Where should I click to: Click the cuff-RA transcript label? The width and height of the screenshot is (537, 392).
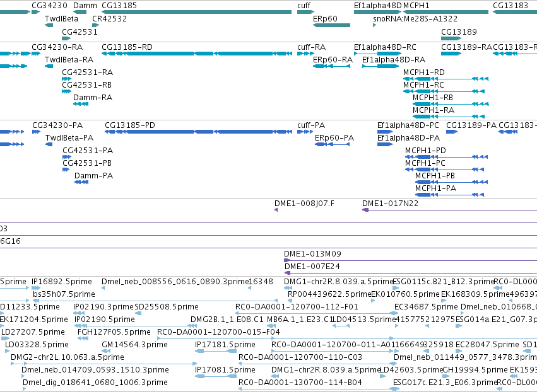311,47
